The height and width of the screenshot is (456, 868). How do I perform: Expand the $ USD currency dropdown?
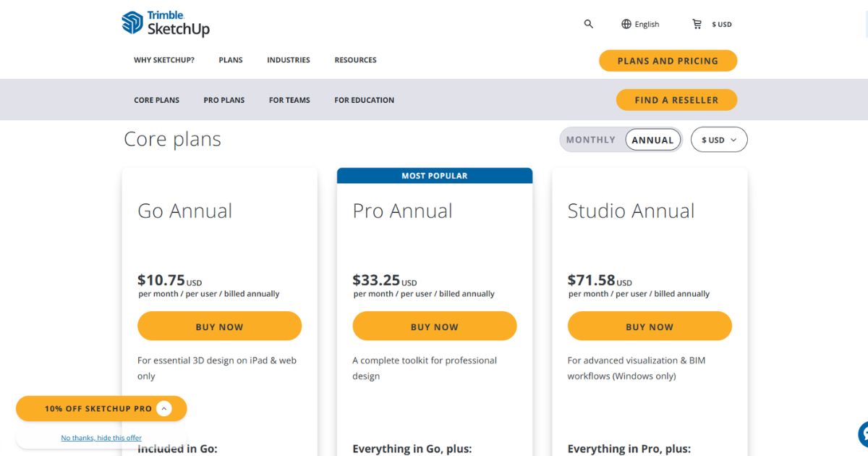point(719,140)
